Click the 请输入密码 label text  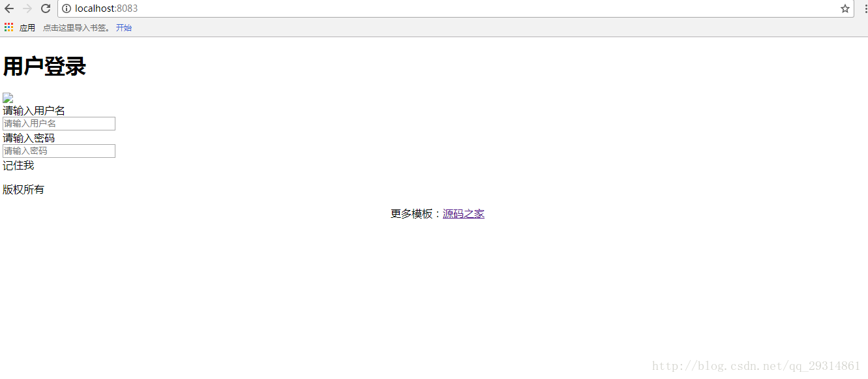(x=29, y=138)
